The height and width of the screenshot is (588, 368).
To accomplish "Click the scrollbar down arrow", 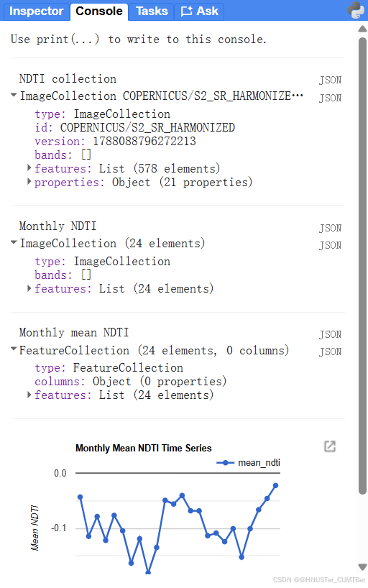I will [x=362, y=566].
